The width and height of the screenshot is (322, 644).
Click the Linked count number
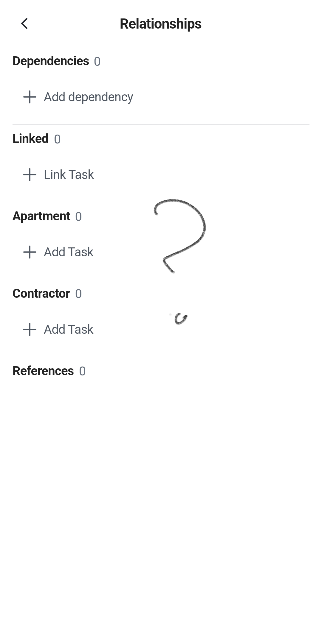pyautogui.click(x=57, y=139)
